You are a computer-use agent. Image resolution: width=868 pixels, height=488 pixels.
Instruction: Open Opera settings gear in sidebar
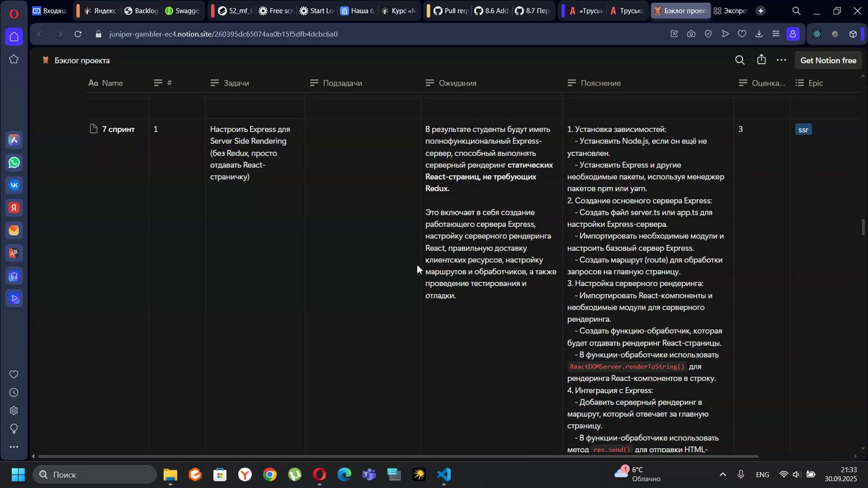14,411
